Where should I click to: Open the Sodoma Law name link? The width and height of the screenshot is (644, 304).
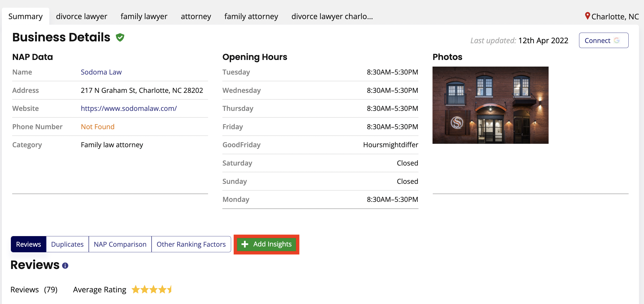(x=101, y=72)
